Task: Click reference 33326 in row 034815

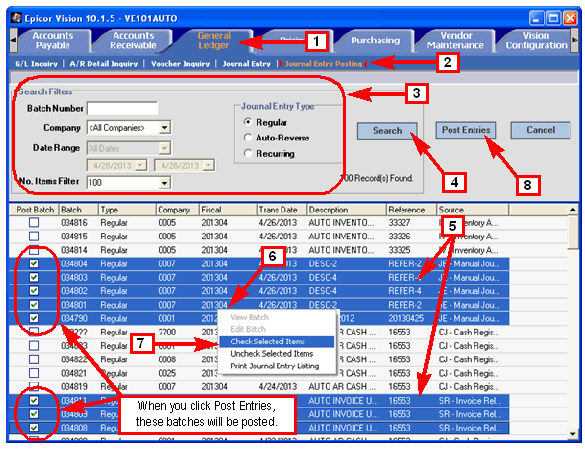Action: pyautogui.click(x=399, y=236)
